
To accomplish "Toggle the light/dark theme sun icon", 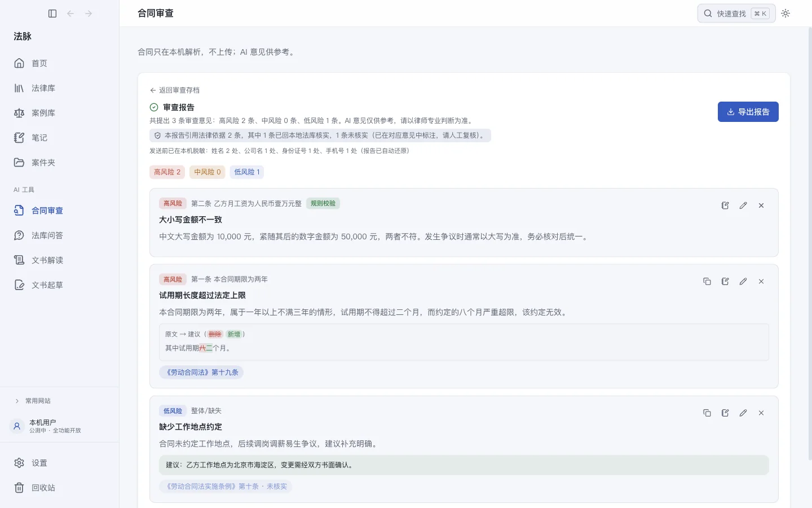I will click(785, 14).
